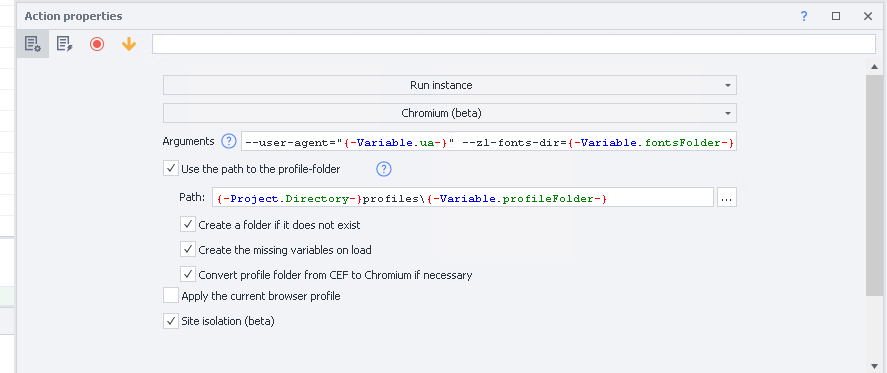Show help for profile-folder path option
Image resolution: width=887 pixels, height=373 pixels.
(x=384, y=169)
